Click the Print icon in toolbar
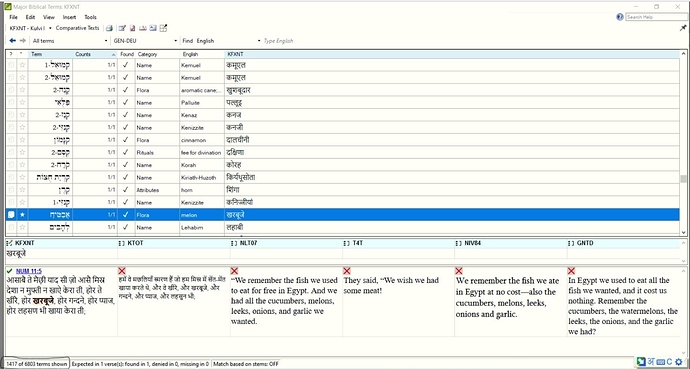Screen dimensions: 690x369 109,28
